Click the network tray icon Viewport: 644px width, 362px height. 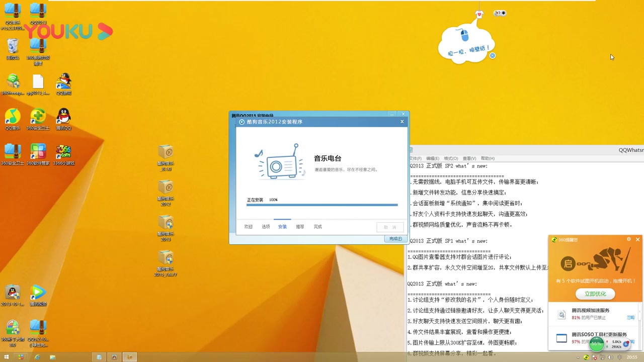click(603, 357)
